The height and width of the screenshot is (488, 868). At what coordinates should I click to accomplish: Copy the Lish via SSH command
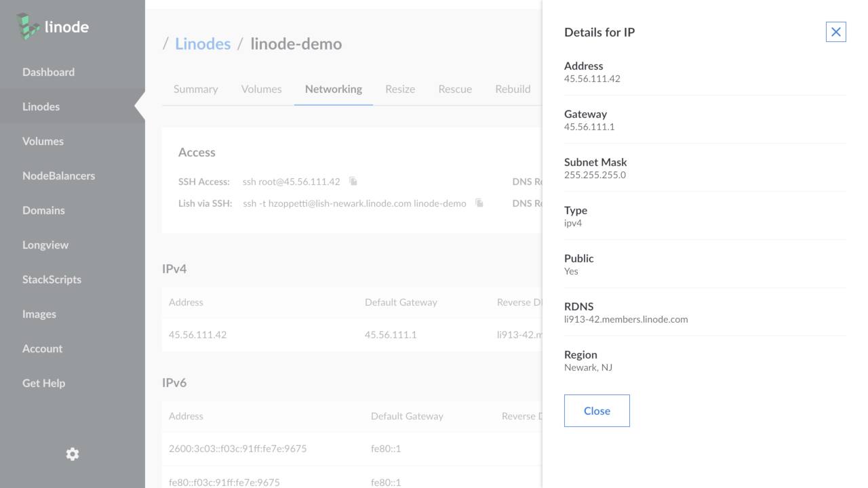pos(479,203)
